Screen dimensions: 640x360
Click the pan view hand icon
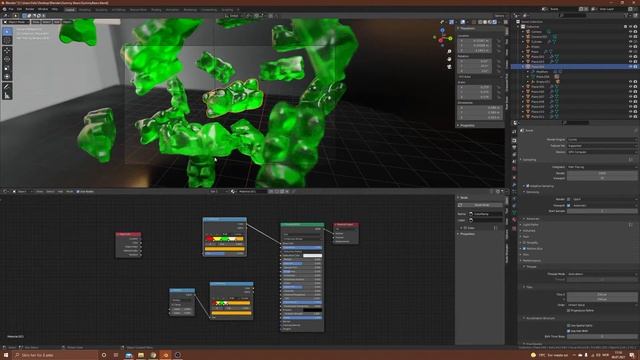pos(449,59)
